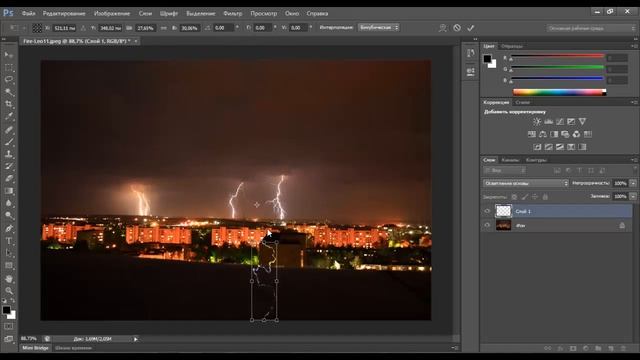
Task: Toggle maintain aspect ratio link icon
Action: pyautogui.click(x=164, y=28)
